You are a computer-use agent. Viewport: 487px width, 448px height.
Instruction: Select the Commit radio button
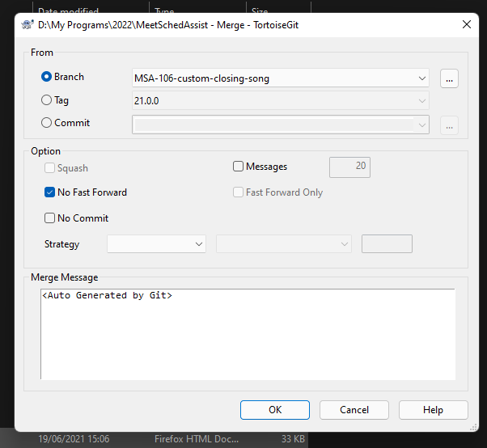(x=46, y=123)
